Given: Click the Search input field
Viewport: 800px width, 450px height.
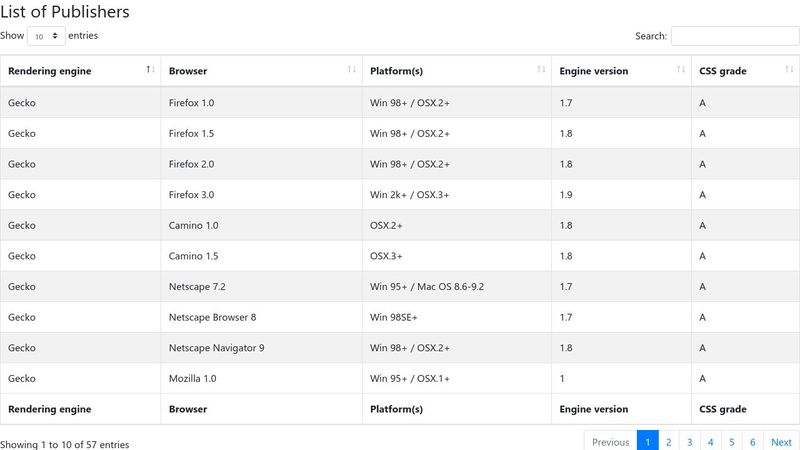Looking at the screenshot, I should (x=735, y=36).
